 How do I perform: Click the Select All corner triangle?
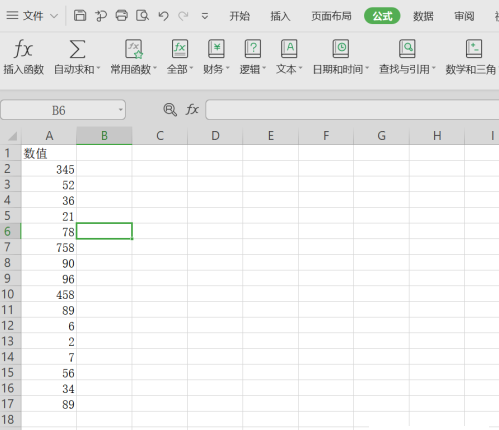coord(12,136)
